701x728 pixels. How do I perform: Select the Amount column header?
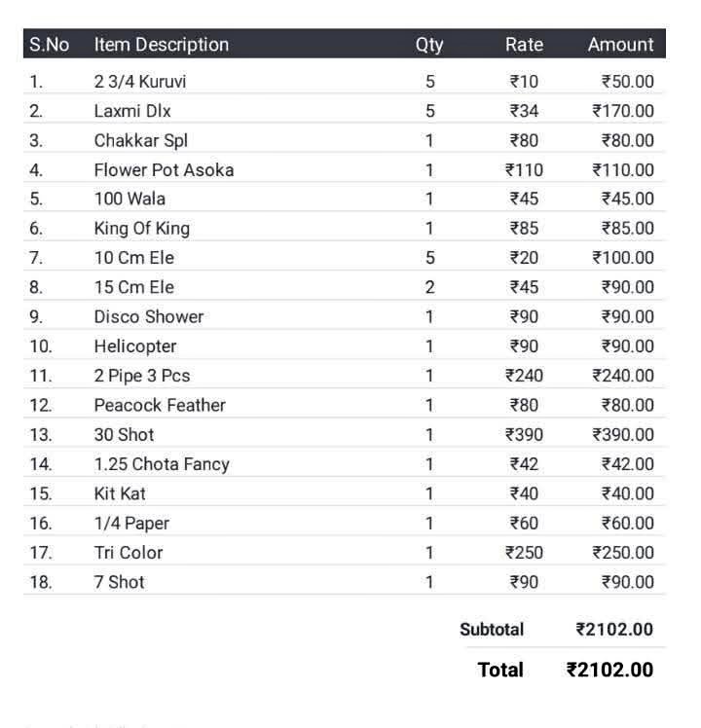click(x=620, y=45)
